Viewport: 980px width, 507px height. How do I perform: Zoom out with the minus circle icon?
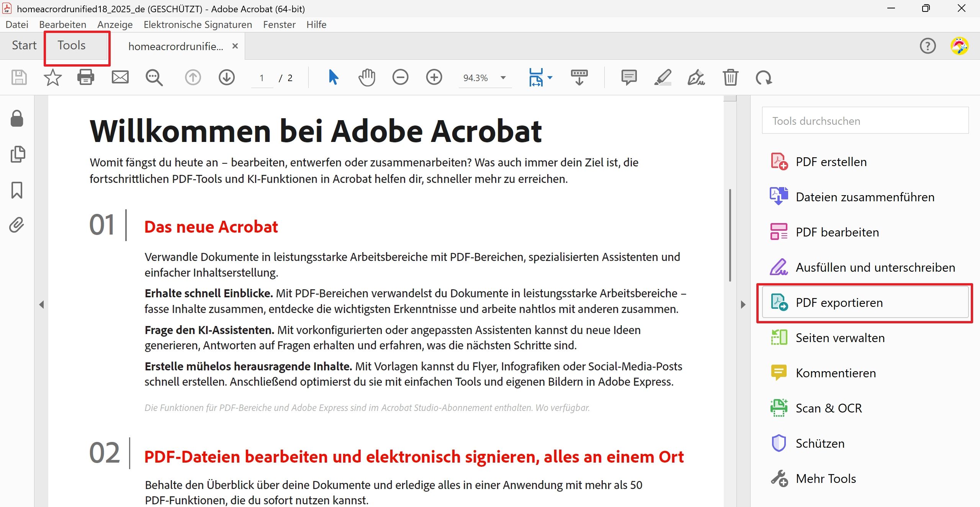pyautogui.click(x=400, y=77)
